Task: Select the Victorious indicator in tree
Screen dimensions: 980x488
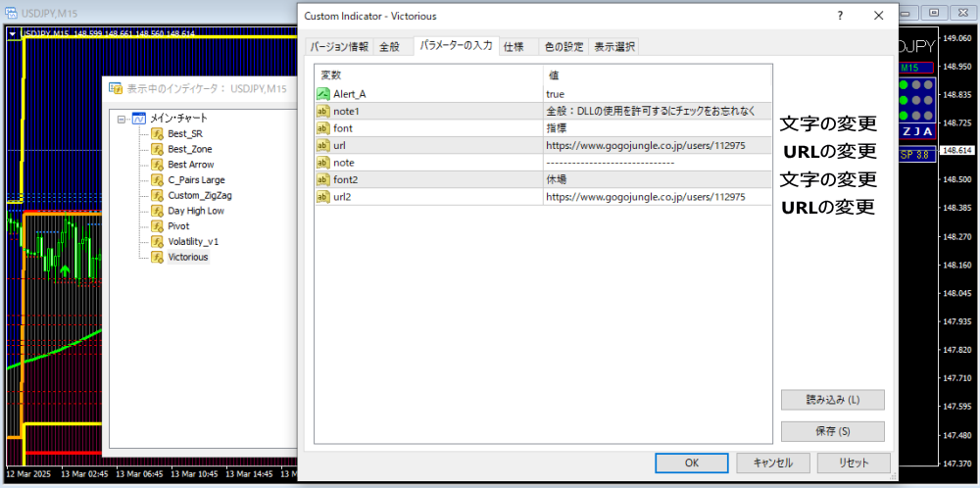Action: click(188, 258)
